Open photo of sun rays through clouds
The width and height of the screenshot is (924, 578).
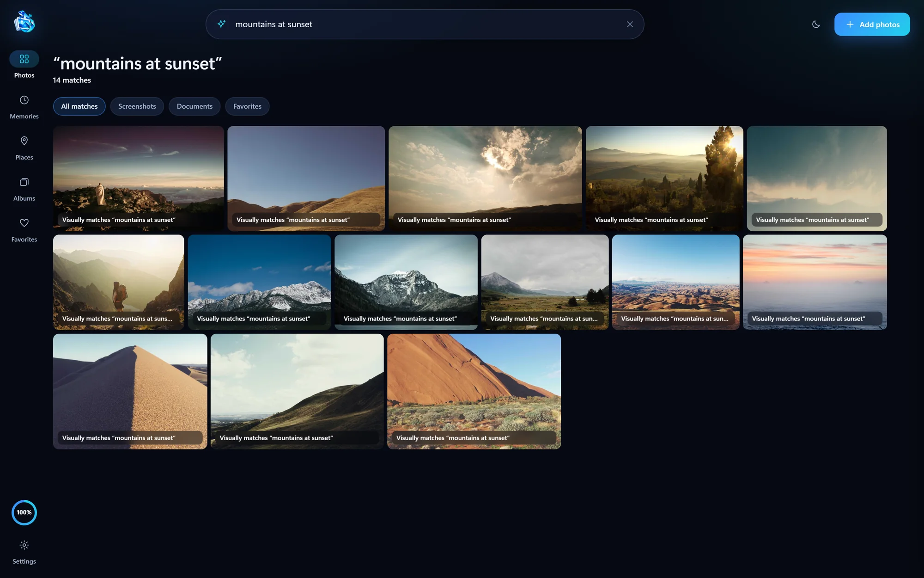click(x=485, y=178)
